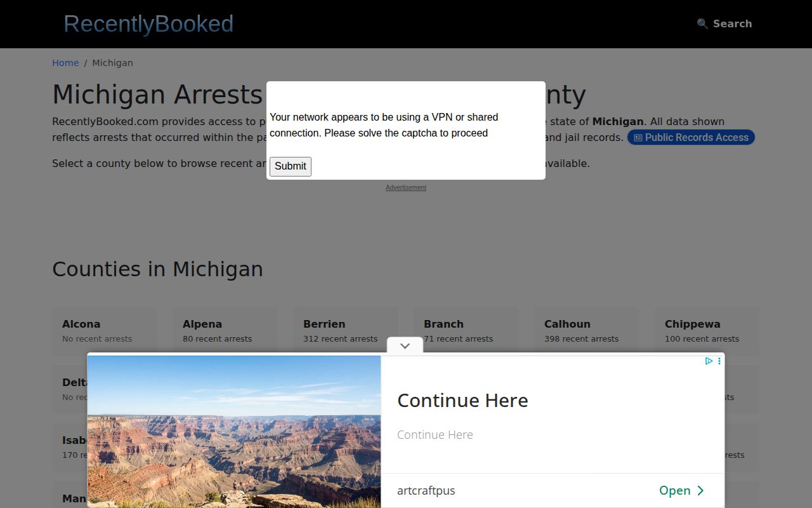
Task: Click the Submit button in captcha dialog
Action: coord(291,166)
